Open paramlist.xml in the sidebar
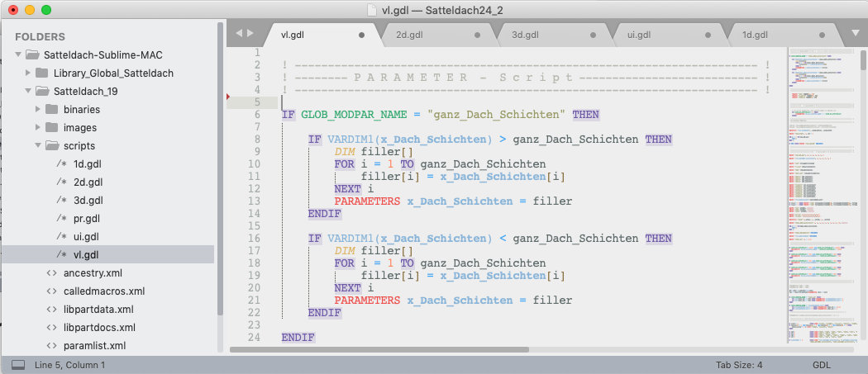This screenshot has width=868, height=374. pos(94,346)
